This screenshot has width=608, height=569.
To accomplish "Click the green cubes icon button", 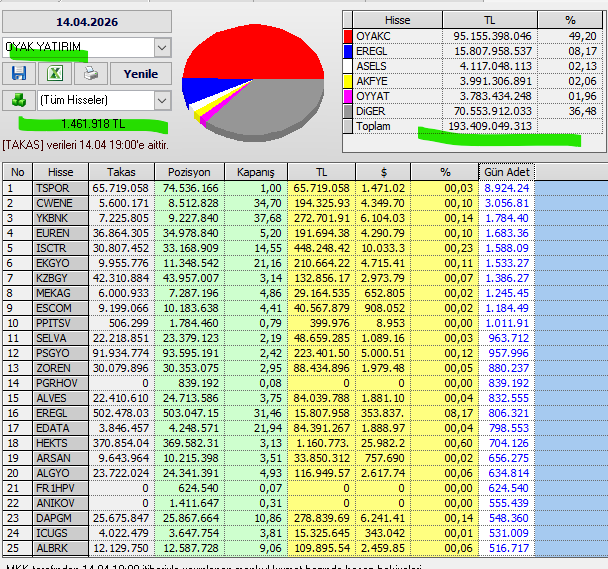I will (19, 100).
